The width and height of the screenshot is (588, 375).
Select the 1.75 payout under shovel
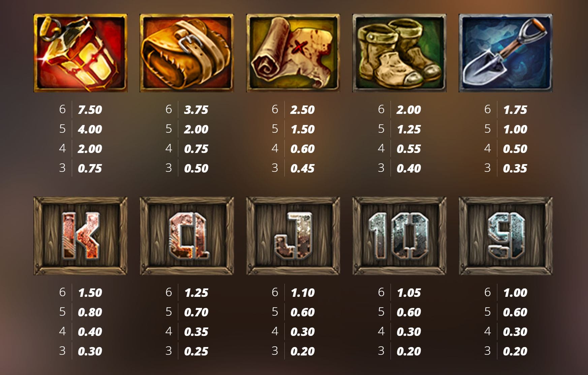[x=515, y=110]
